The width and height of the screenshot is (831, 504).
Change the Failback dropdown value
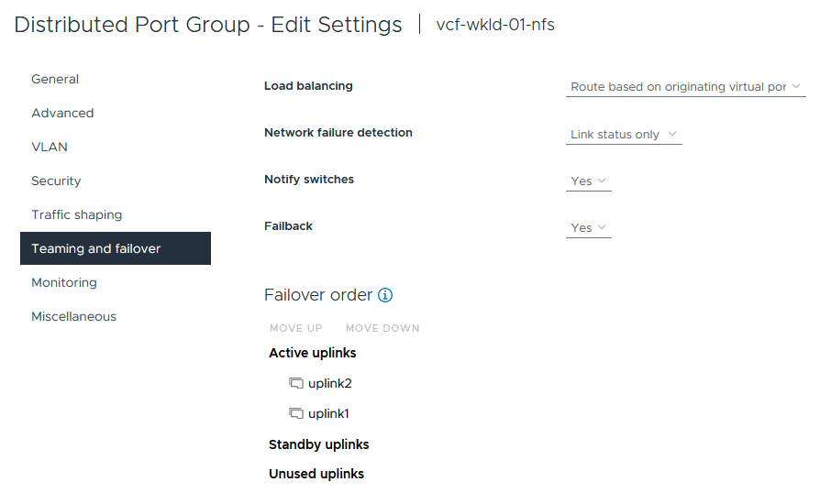click(589, 228)
